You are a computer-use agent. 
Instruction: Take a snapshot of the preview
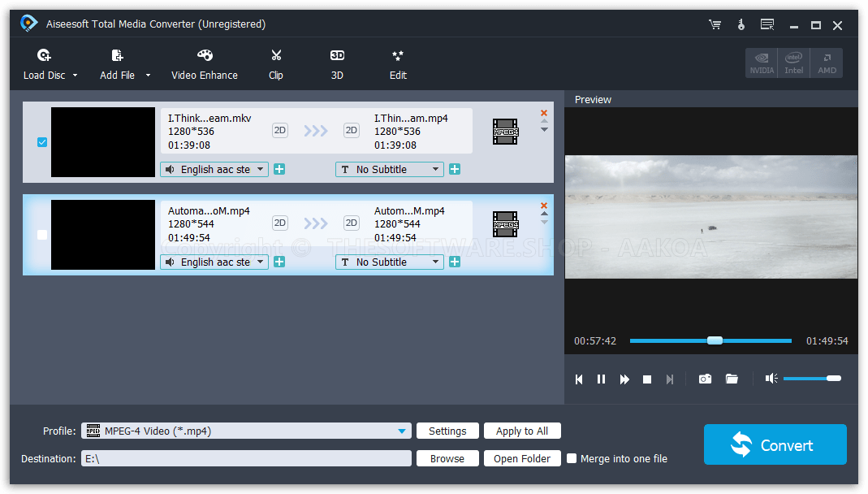pyautogui.click(x=705, y=379)
